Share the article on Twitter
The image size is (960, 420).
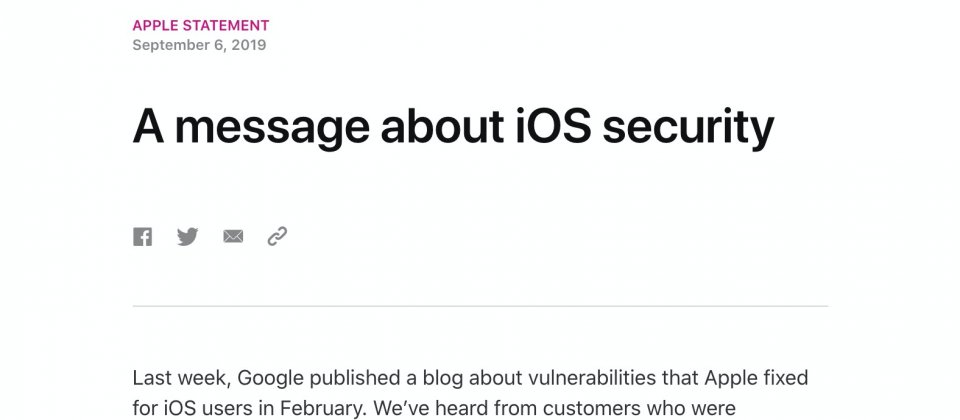pyautogui.click(x=188, y=236)
